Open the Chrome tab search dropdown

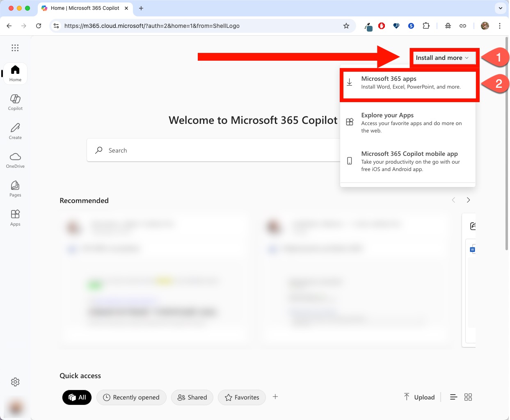point(501,8)
